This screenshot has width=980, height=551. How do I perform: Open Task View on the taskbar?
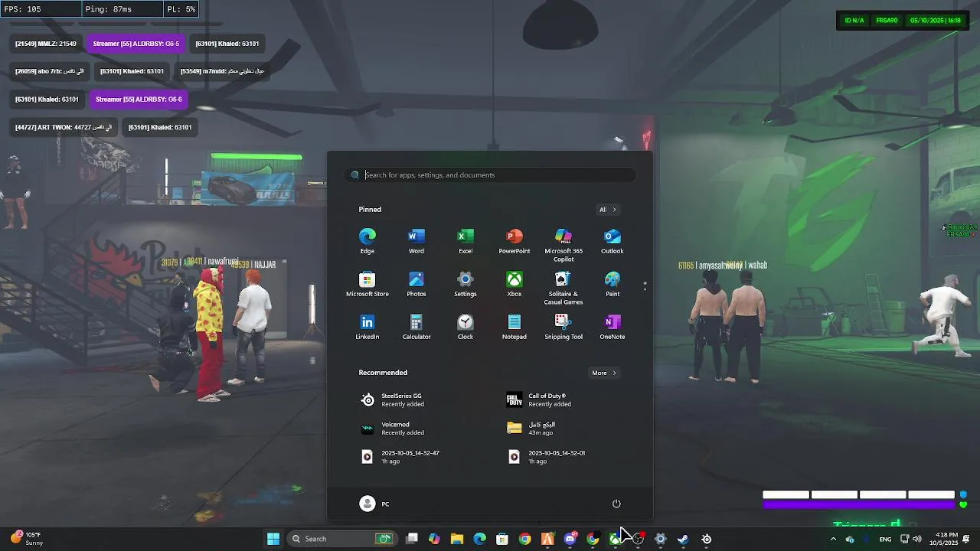click(x=412, y=539)
